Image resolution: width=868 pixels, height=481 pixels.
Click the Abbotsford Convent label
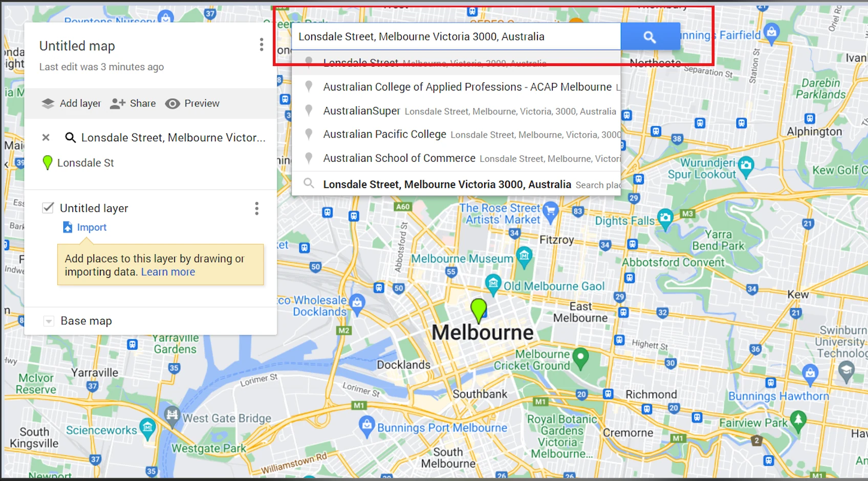[674, 263]
